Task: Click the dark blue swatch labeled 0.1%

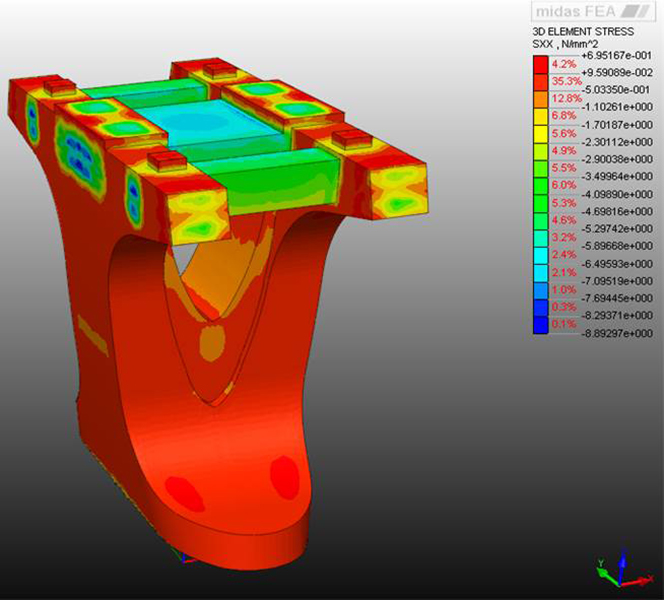Action: (x=541, y=324)
